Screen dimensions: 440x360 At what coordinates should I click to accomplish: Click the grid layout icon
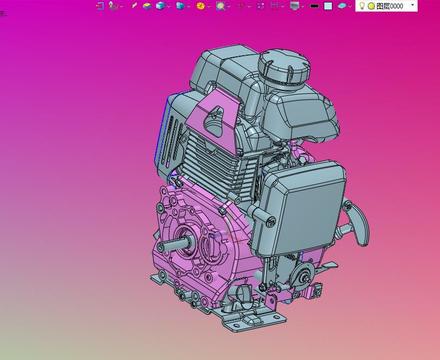(x=275, y=6)
